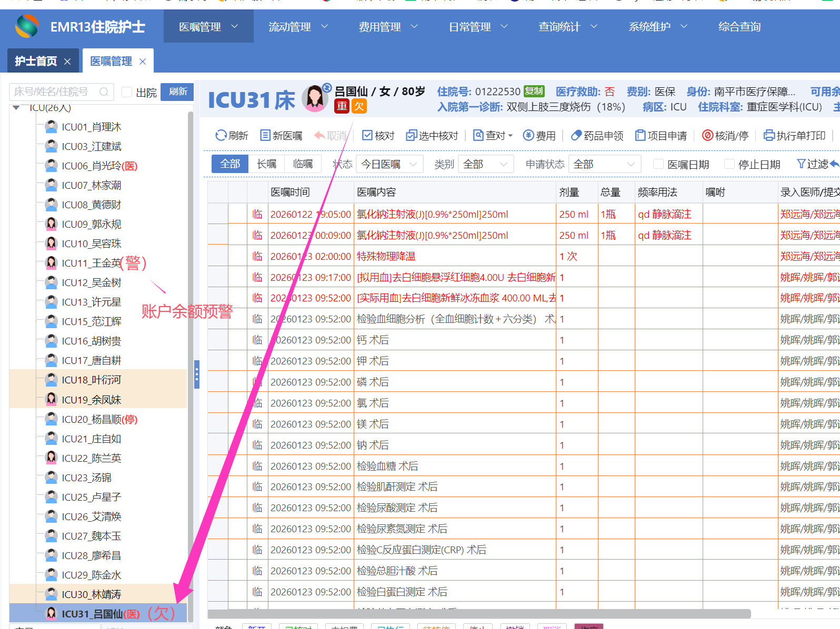Screen dimensions: 840x629
Task: Open the 流动管理 menu
Action: pyautogui.click(x=298, y=26)
